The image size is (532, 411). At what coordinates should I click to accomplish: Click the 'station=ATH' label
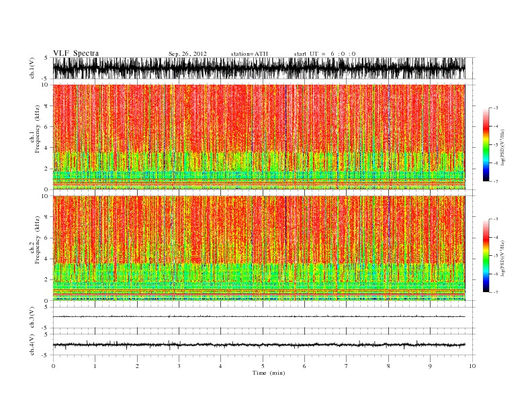pyautogui.click(x=249, y=54)
